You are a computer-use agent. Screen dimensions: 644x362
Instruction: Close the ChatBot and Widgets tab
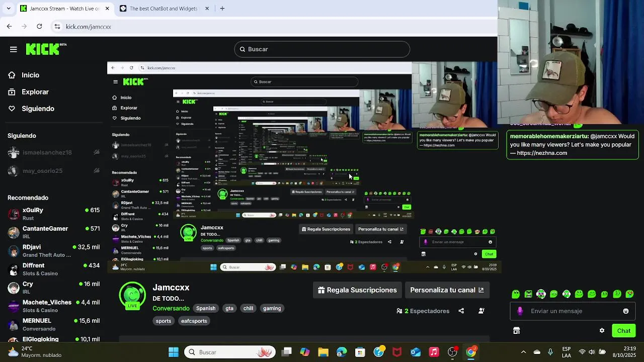[x=207, y=9]
